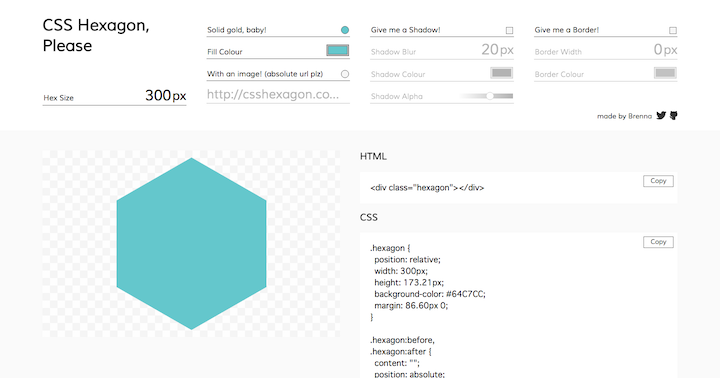The height and width of the screenshot is (378, 720).
Task: Click the made by Brenna text
Action: click(624, 116)
